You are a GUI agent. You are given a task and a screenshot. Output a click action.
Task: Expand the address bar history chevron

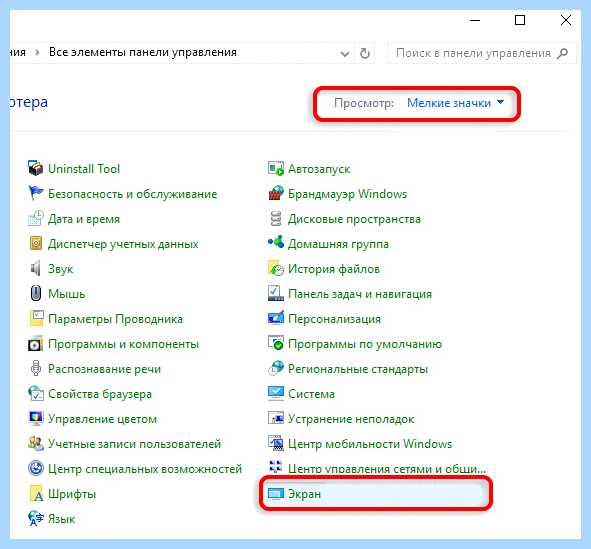pos(344,54)
